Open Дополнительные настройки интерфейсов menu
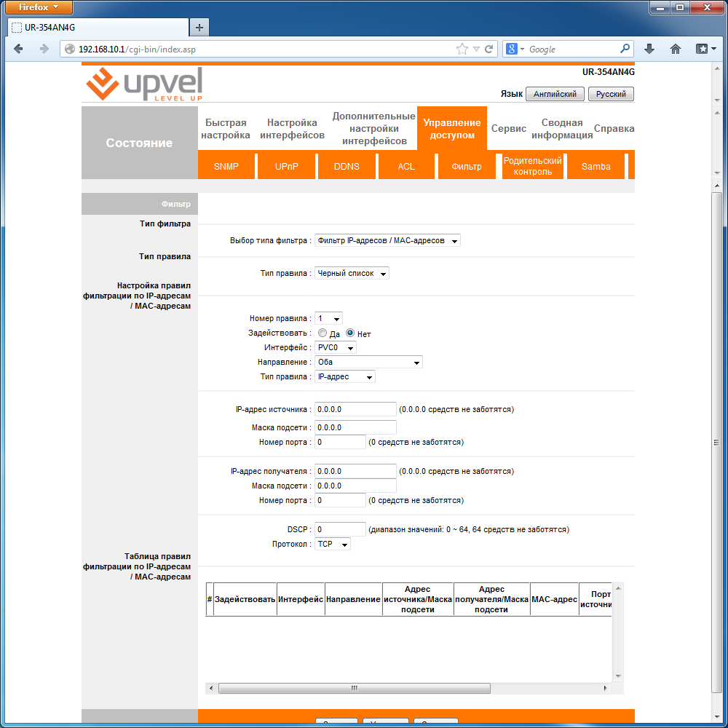The width and height of the screenshot is (728, 728). [x=373, y=129]
